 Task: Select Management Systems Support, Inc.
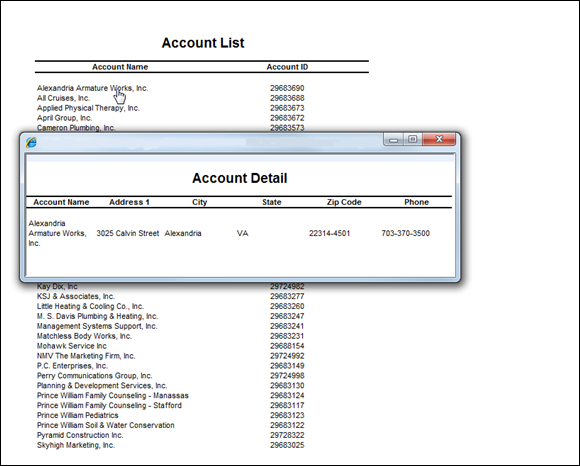click(x=97, y=326)
